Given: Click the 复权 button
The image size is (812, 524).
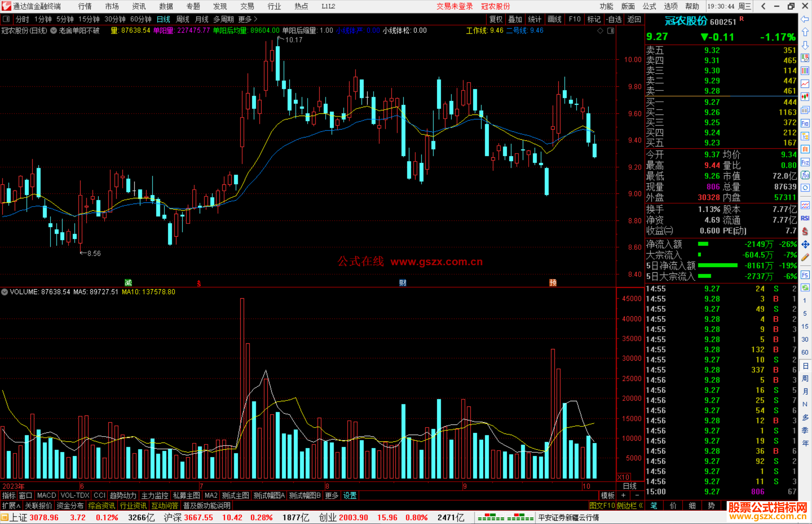Looking at the screenshot, I should (496, 19).
